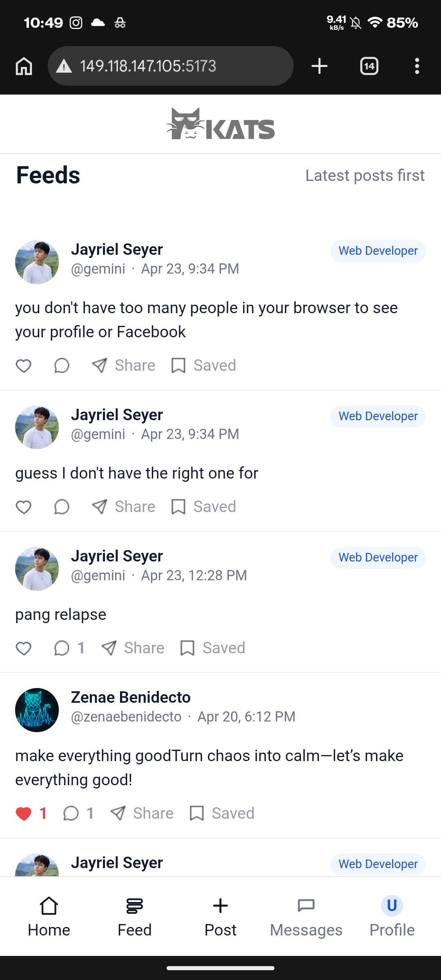This screenshot has height=980, width=441.
Task: Tap the address bar URL field
Action: (x=171, y=66)
